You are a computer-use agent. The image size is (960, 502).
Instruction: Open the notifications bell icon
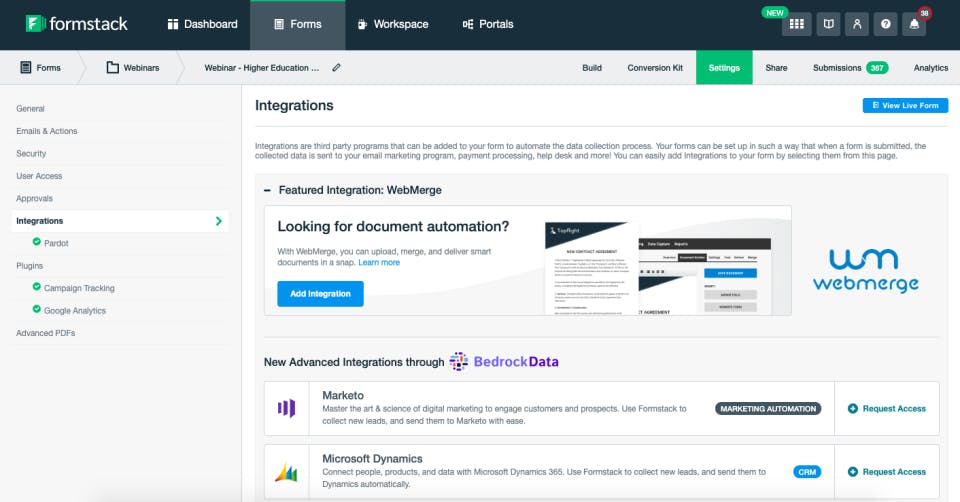(914, 24)
